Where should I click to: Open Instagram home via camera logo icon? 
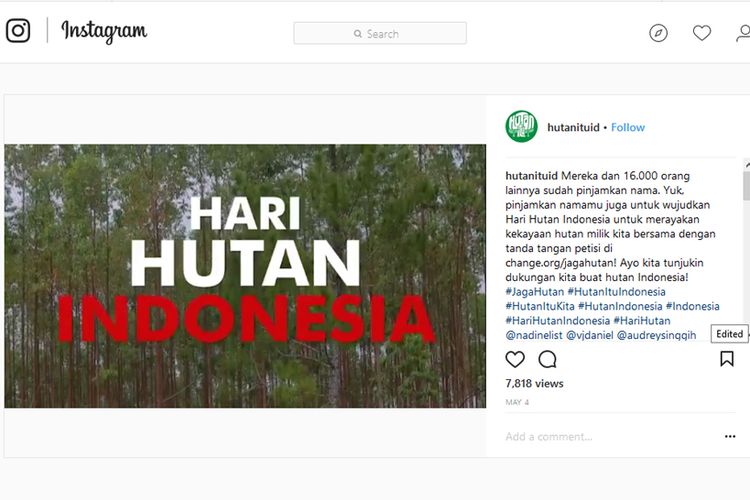pyautogui.click(x=18, y=31)
